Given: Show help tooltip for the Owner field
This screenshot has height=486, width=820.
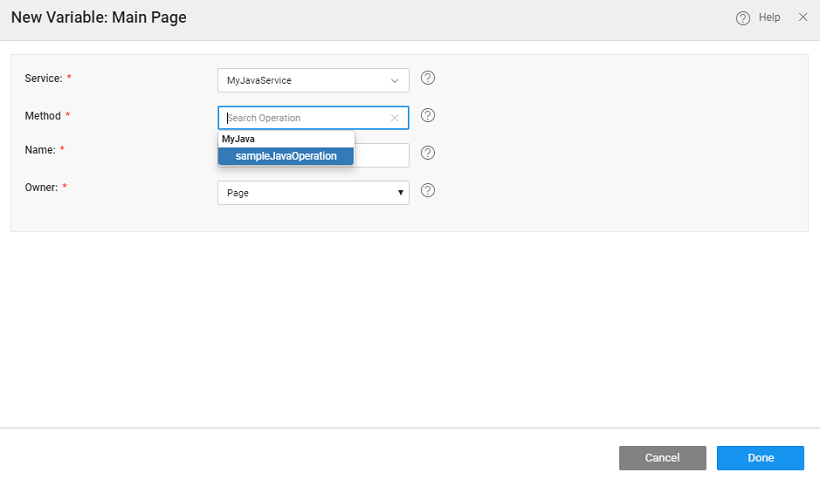Looking at the screenshot, I should click(428, 190).
